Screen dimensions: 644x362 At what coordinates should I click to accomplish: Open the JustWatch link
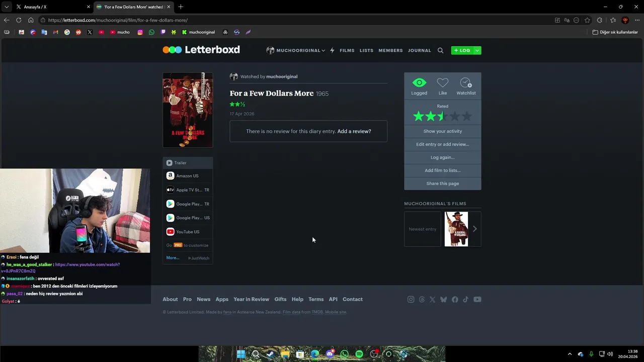[x=199, y=258]
